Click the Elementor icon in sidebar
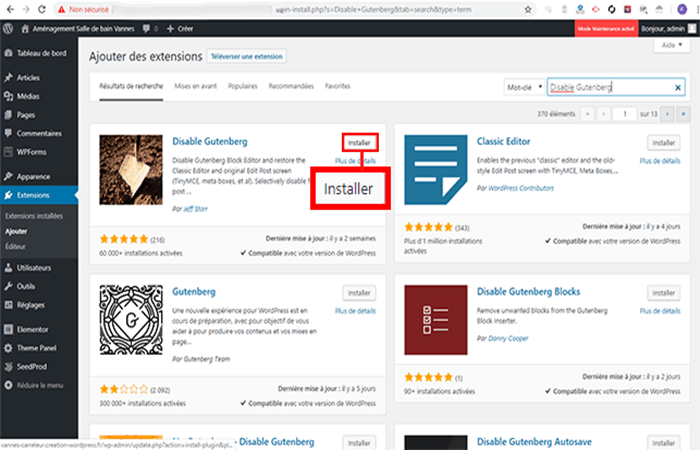This screenshot has height=450, width=700. click(8, 329)
